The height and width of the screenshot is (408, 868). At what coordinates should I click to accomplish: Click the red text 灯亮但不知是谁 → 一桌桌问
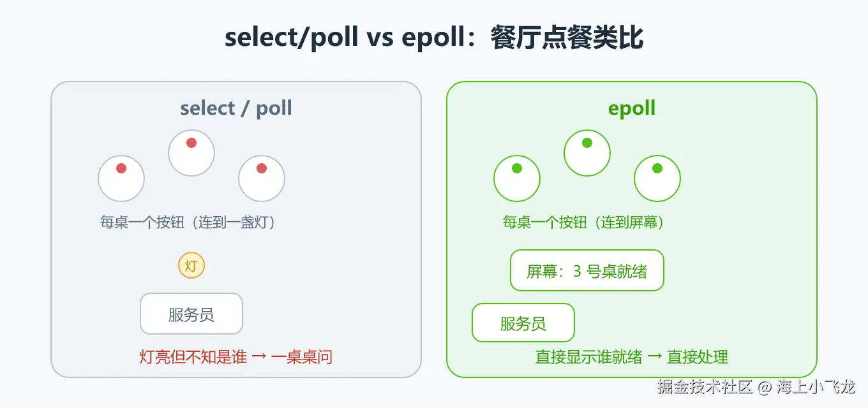[236, 356]
